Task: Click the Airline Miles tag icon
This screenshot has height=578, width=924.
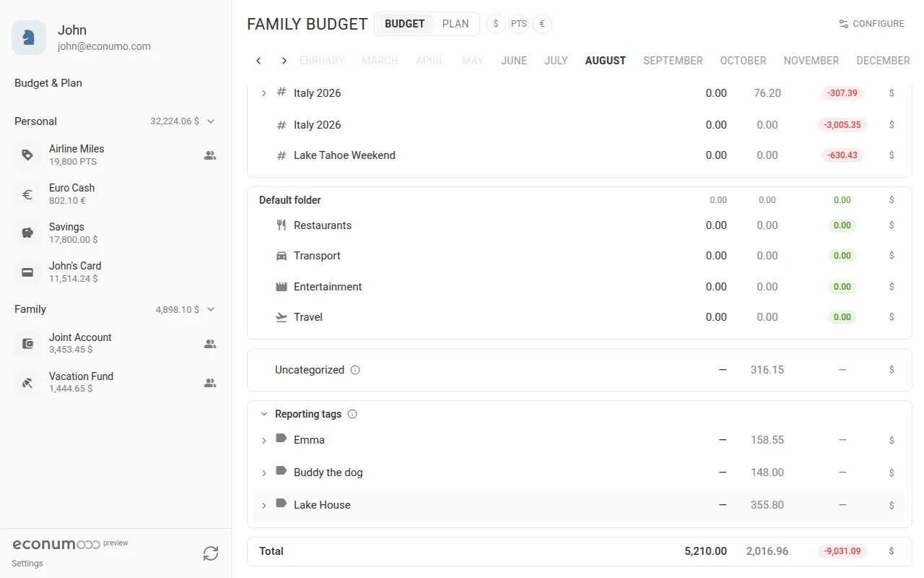Action: click(27, 155)
